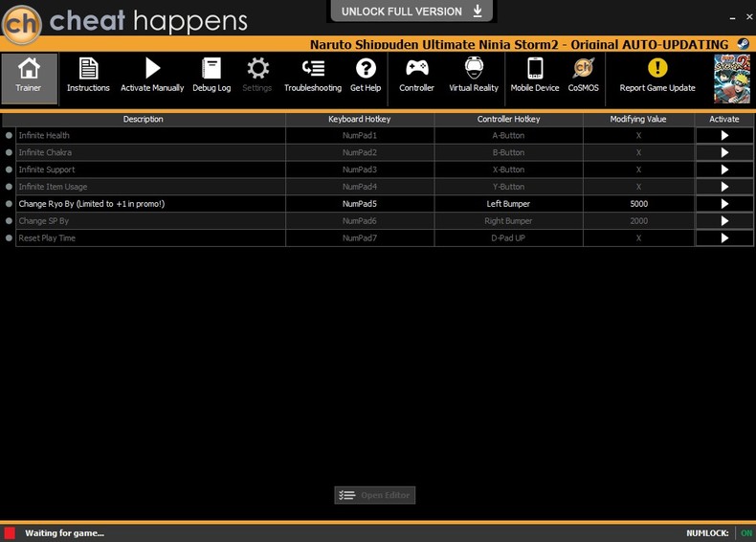Image resolution: width=756 pixels, height=542 pixels.
Task: Click the Reset Play Time description text
Action: (47, 237)
